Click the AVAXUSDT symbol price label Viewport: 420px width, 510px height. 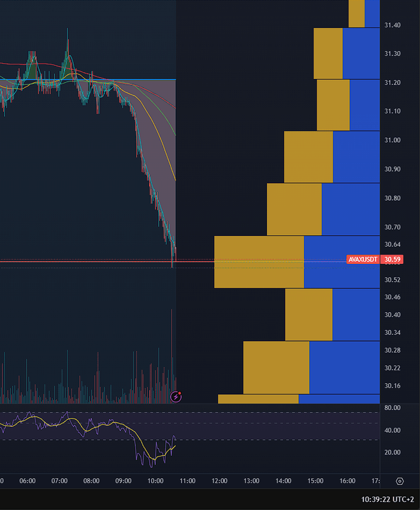click(363, 259)
